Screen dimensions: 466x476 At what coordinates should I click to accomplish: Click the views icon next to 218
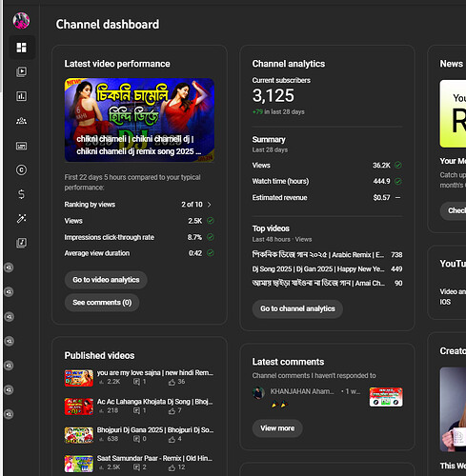click(101, 410)
